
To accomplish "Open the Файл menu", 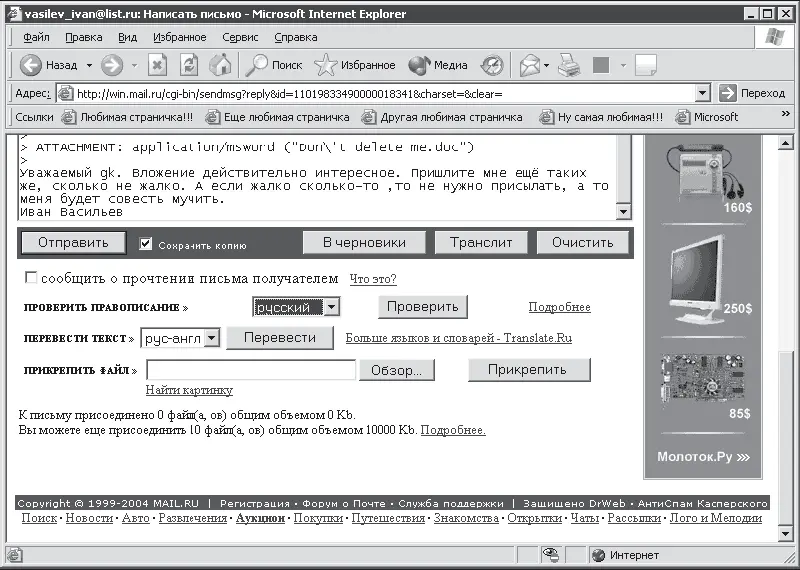I will click(x=36, y=37).
